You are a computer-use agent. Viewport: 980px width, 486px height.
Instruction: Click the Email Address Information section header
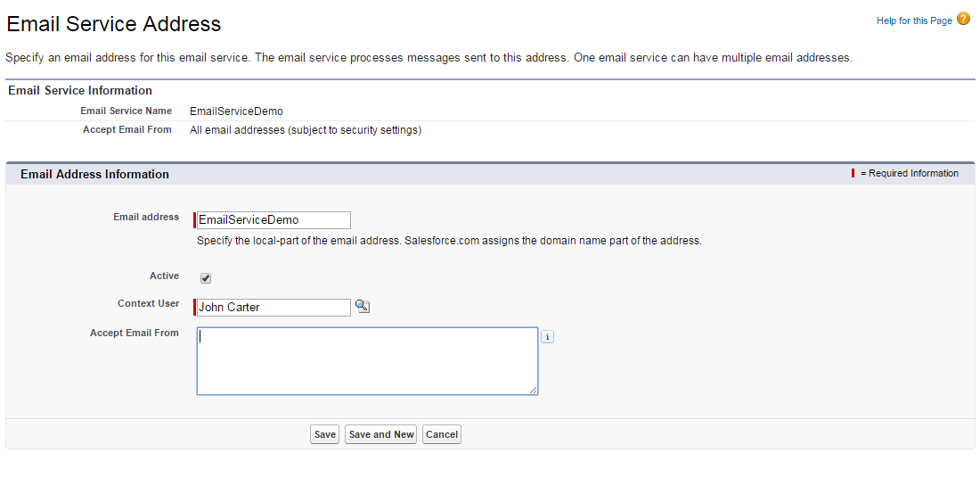(x=94, y=175)
